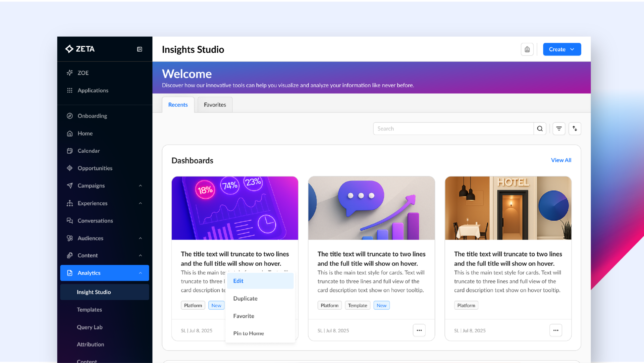Click the sort icon next to the filter

click(575, 128)
